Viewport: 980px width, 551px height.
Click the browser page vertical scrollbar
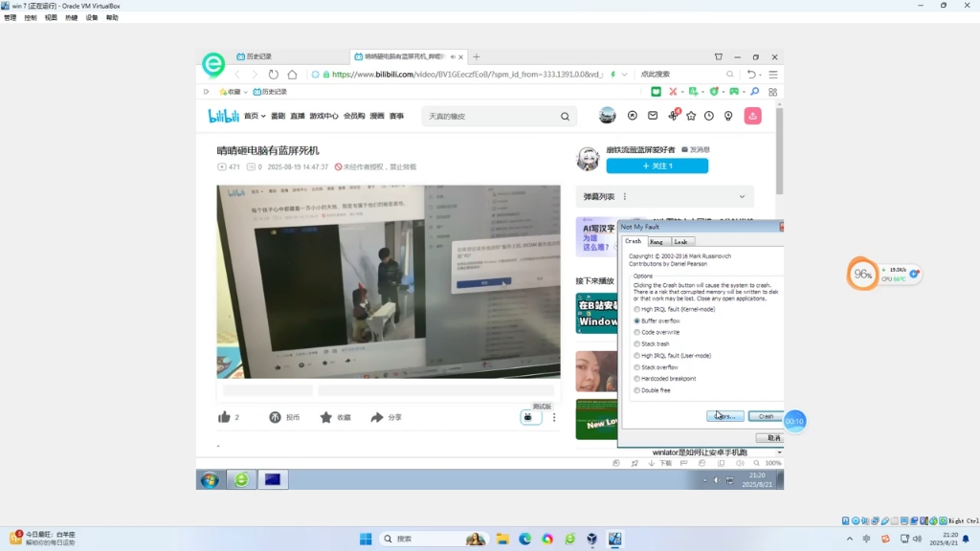coord(779,152)
